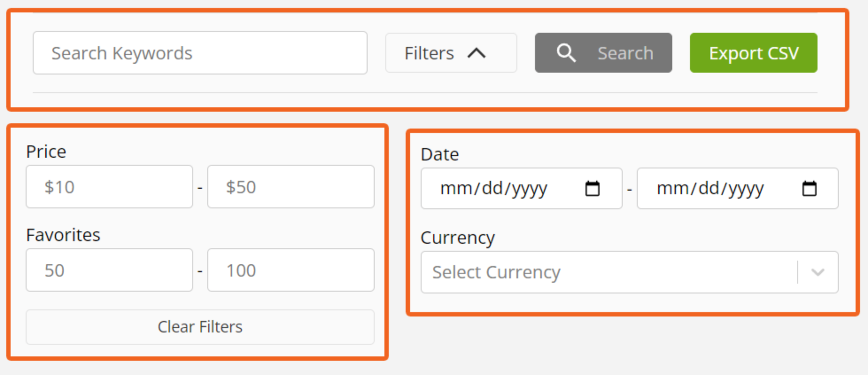Open the start date calendar picker icon

tap(593, 188)
